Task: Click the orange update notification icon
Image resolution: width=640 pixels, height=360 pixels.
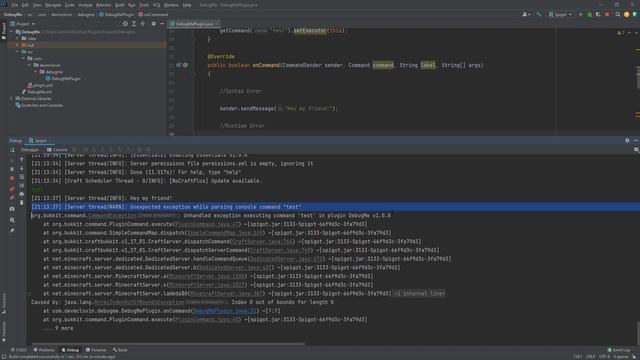Action: [x=627, y=14]
